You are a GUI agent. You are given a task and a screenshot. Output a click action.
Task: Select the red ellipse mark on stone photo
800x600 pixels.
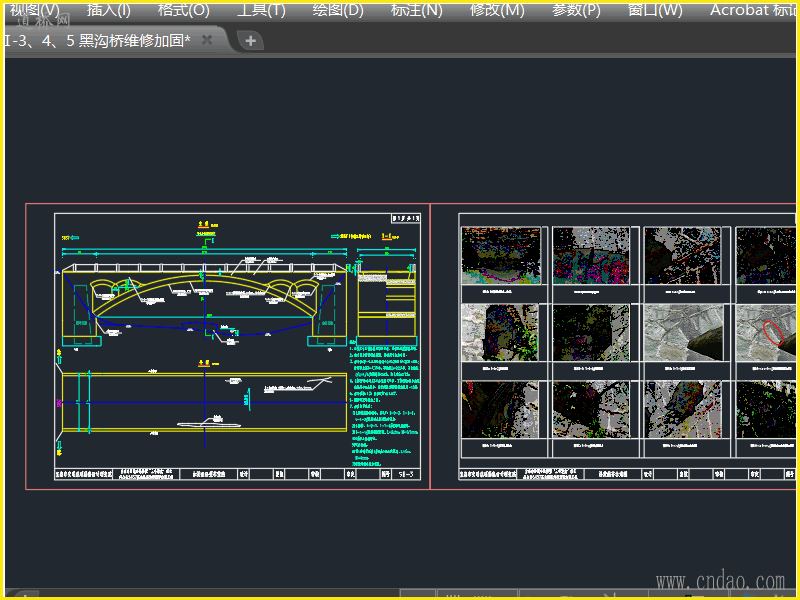point(772,333)
